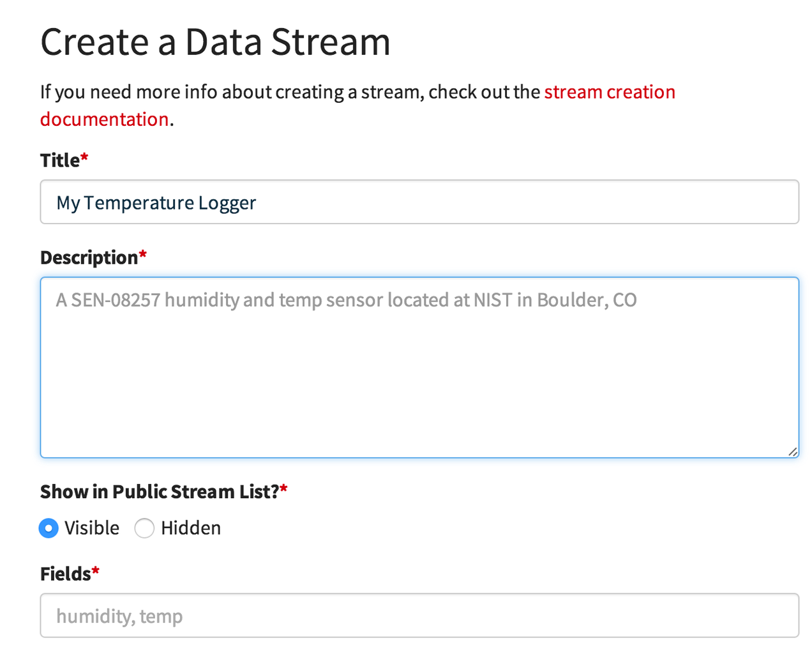The image size is (812, 654).
Task: Click the word documentation in red
Action: [x=104, y=119]
